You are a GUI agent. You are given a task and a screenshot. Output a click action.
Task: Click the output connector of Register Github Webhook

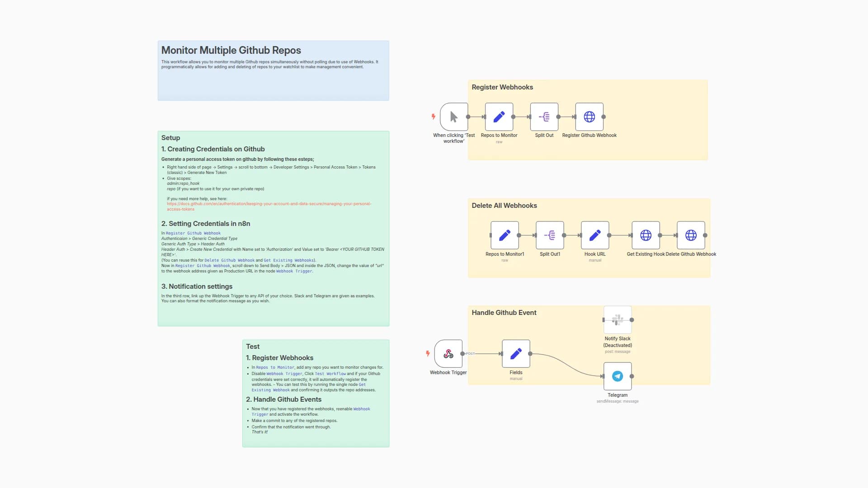604,117
